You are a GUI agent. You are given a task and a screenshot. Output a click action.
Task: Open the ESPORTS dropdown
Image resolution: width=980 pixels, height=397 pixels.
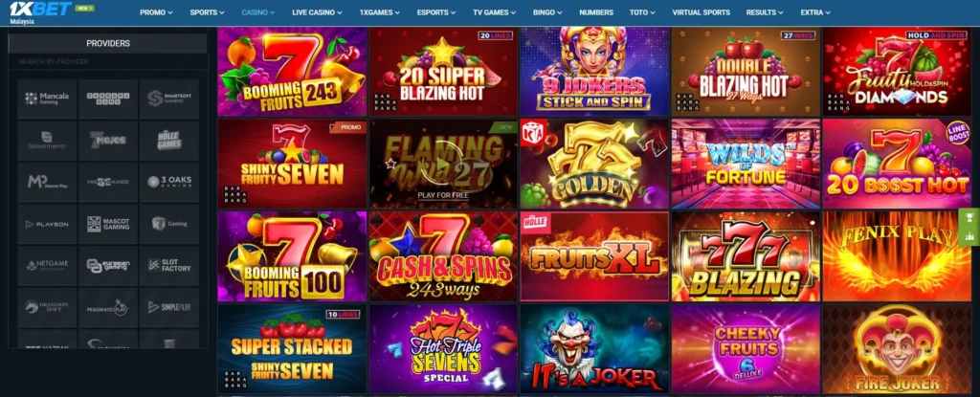pos(436,12)
